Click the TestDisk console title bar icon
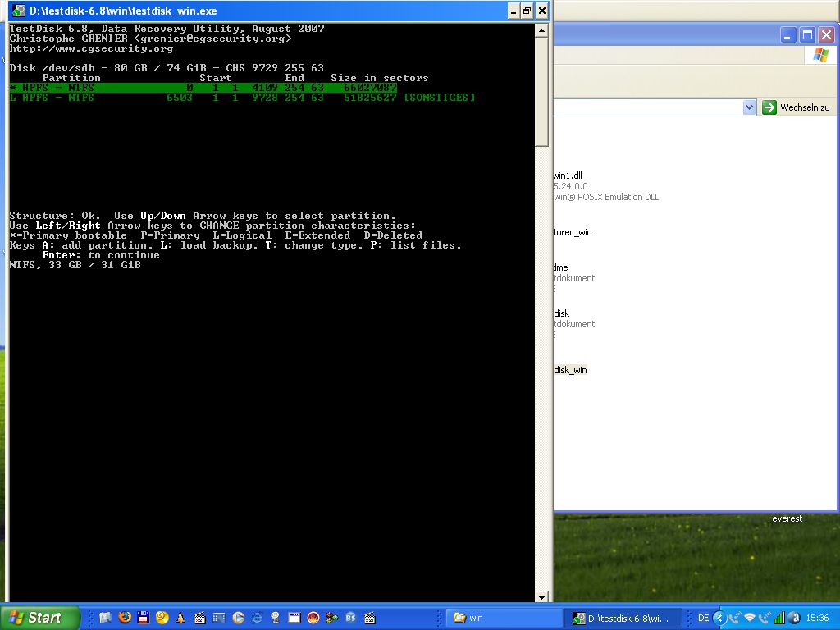This screenshot has width=840, height=630. click(x=19, y=11)
